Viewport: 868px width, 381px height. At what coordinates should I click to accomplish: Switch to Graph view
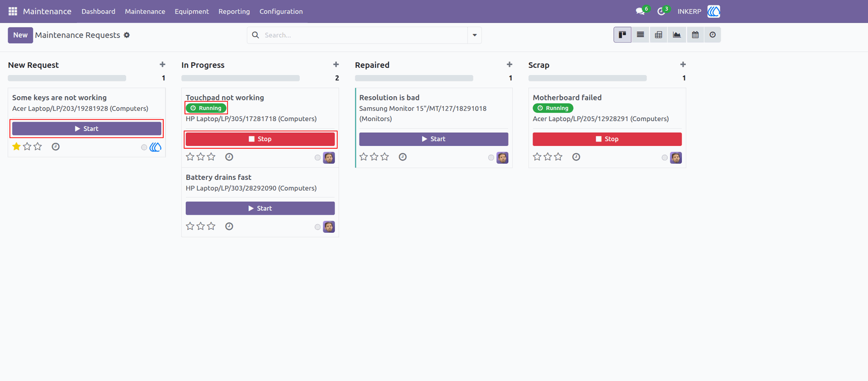click(x=677, y=35)
